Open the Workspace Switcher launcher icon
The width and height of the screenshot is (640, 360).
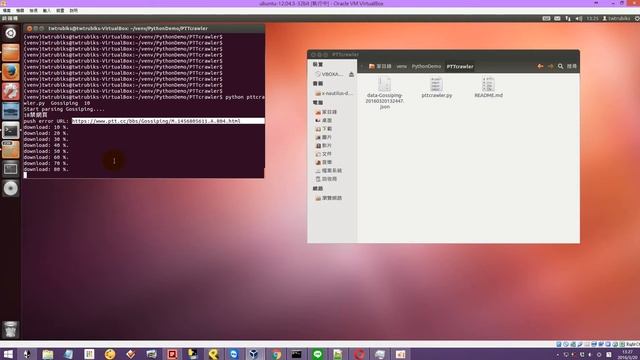(x=11, y=169)
